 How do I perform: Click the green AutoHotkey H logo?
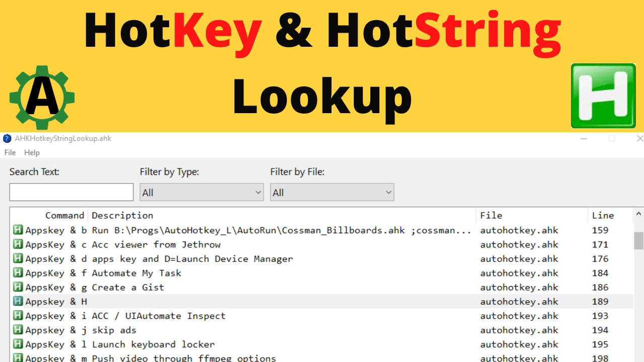coord(603,96)
